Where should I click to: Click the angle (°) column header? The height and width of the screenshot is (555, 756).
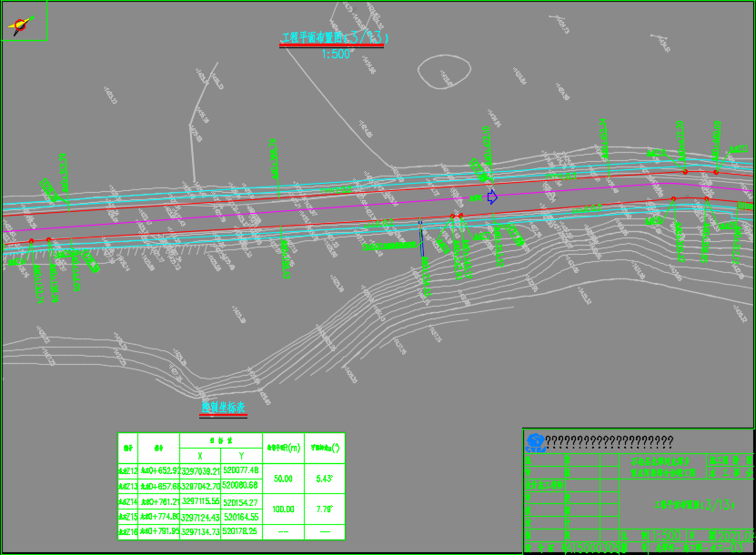click(325, 448)
